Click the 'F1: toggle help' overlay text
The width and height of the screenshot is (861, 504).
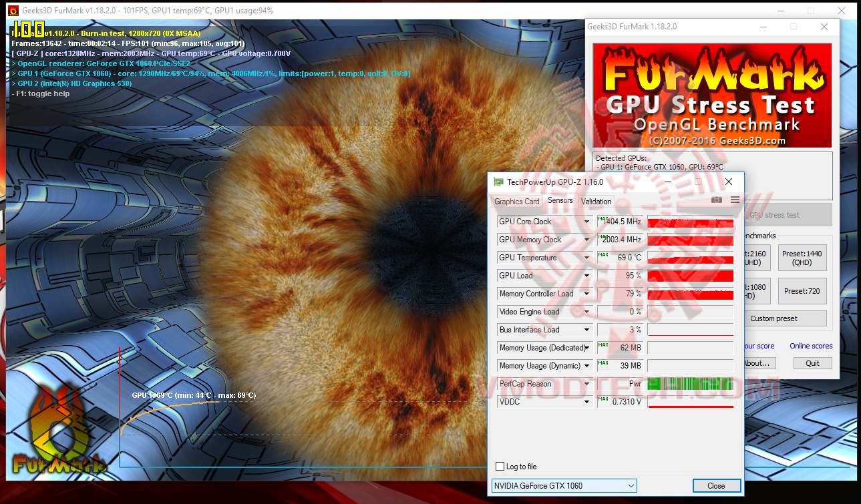coord(41,94)
